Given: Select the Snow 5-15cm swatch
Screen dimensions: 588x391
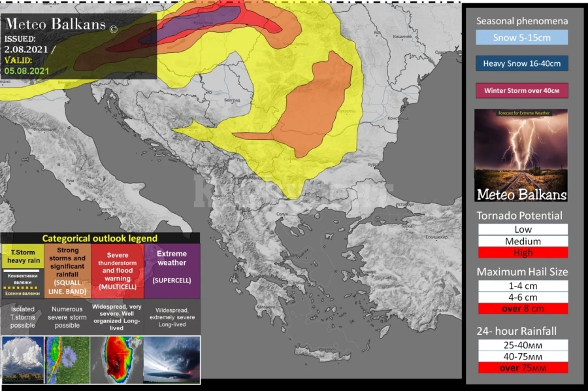Looking at the screenshot, I should click(x=521, y=37).
